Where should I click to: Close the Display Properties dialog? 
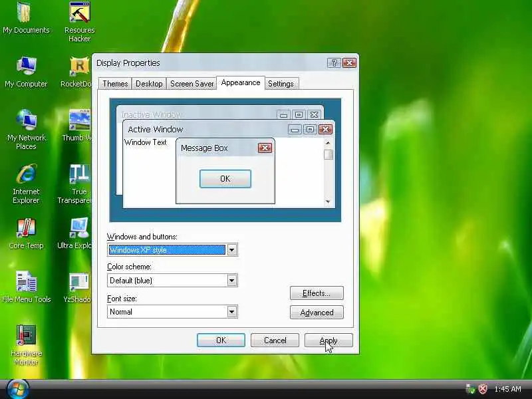[349, 63]
